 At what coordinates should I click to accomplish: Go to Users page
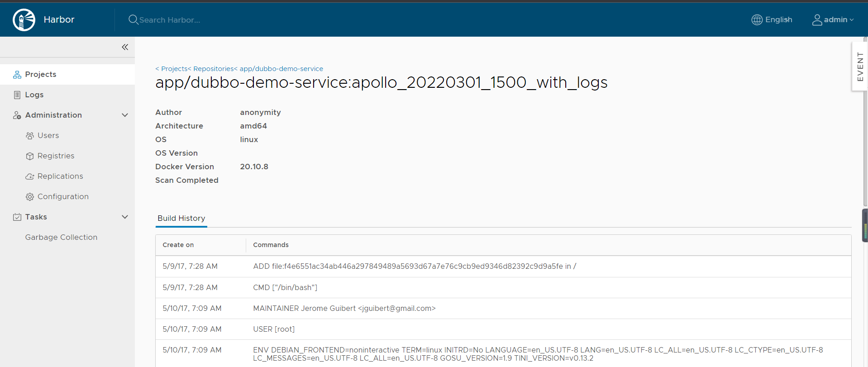point(48,135)
